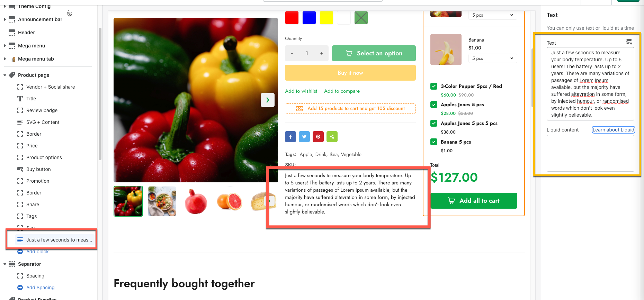Image resolution: width=644 pixels, height=300 pixels.
Task: Select the pomegranate product thumbnail
Action: [196, 201]
